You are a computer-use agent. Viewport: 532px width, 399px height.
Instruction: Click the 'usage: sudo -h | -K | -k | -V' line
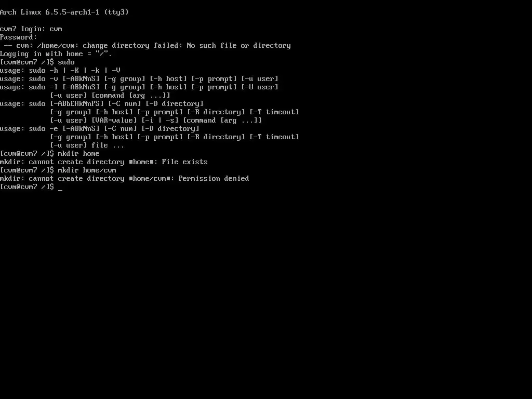[x=60, y=71]
